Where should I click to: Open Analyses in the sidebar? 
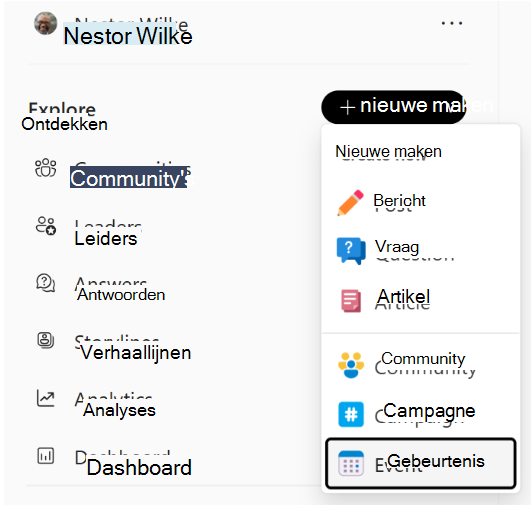coord(119,410)
